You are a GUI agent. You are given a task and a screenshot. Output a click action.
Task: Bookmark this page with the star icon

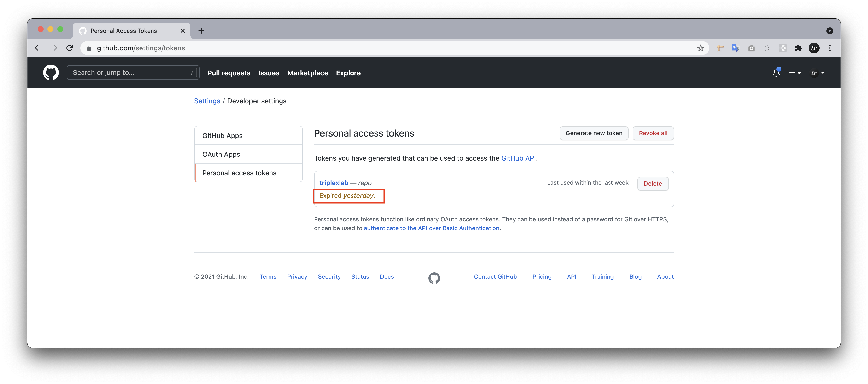click(x=700, y=48)
